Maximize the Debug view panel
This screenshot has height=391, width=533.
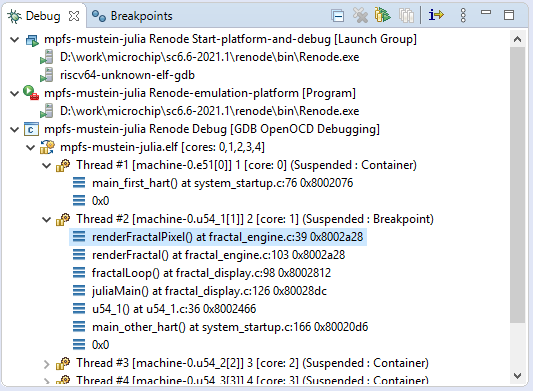pos(509,15)
